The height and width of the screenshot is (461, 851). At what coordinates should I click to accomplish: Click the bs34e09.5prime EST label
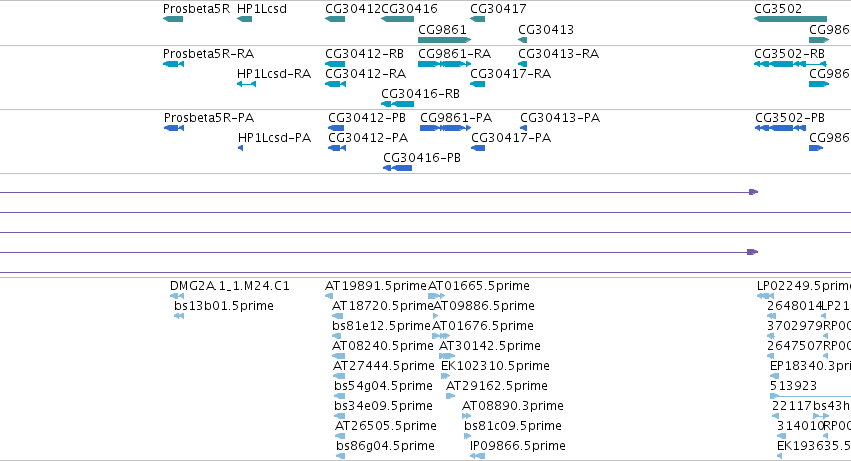(383, 406)
